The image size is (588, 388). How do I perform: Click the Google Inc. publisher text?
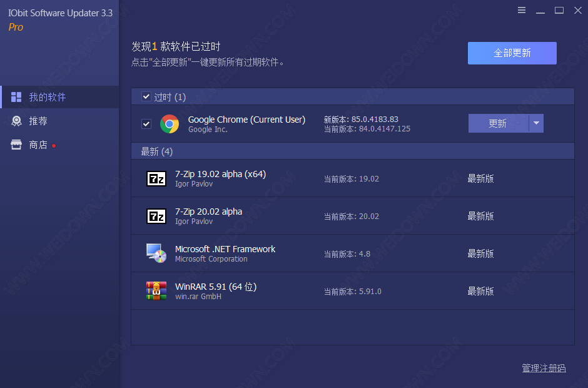tap(208, 130)
